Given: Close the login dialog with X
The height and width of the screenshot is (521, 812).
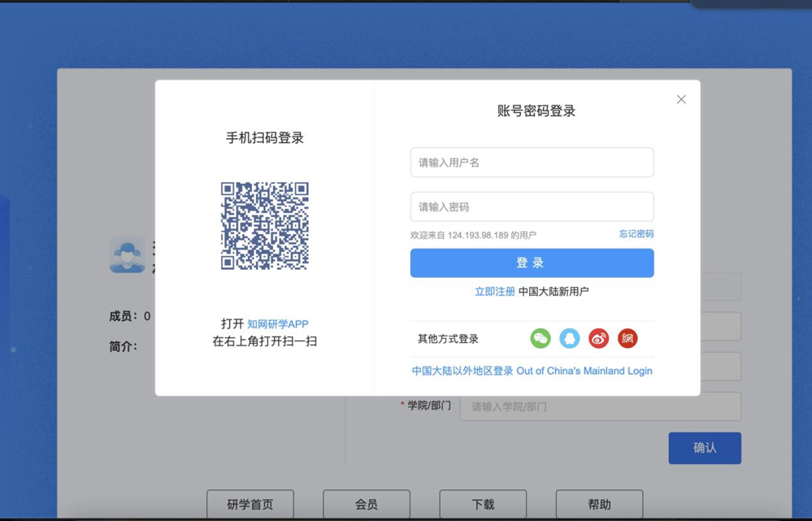Looking at the screenshot, I should pos(681,99).
